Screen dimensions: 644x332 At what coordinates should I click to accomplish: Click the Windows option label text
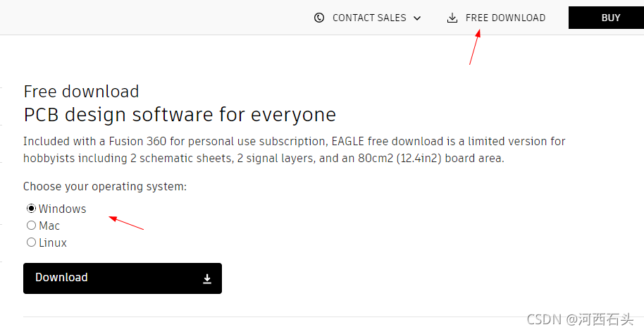63,209
